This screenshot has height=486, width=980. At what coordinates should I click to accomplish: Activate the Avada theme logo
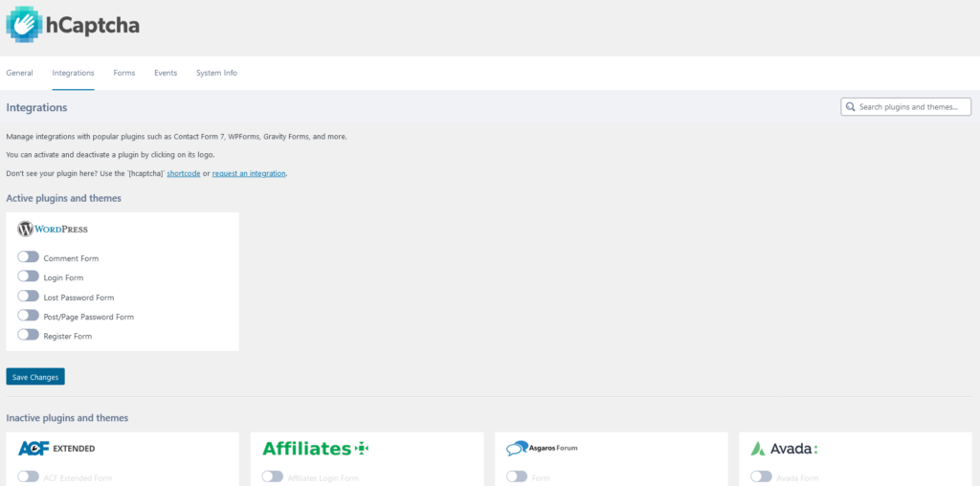click(x=785, y=449)
